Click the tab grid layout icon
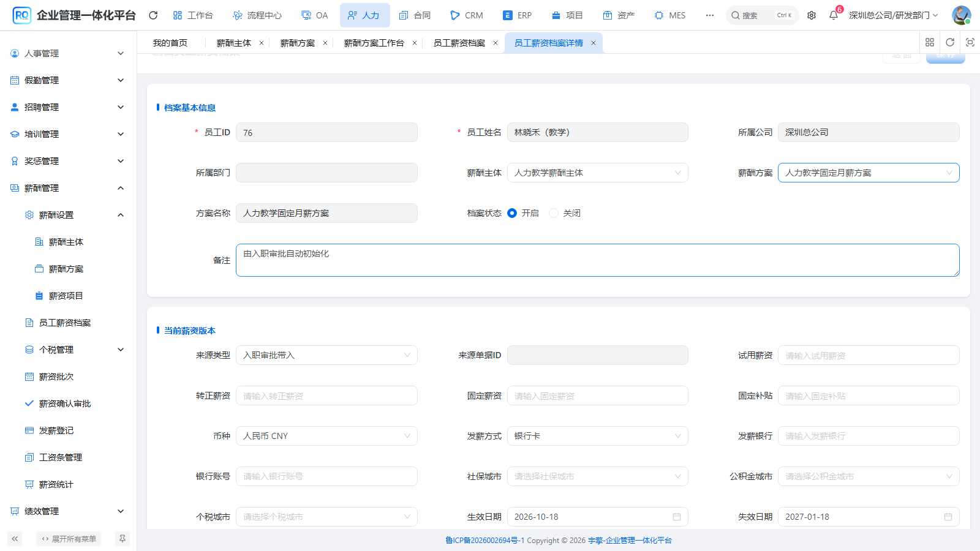The width and height of the screenshot is (980, 551). (930, 42)
